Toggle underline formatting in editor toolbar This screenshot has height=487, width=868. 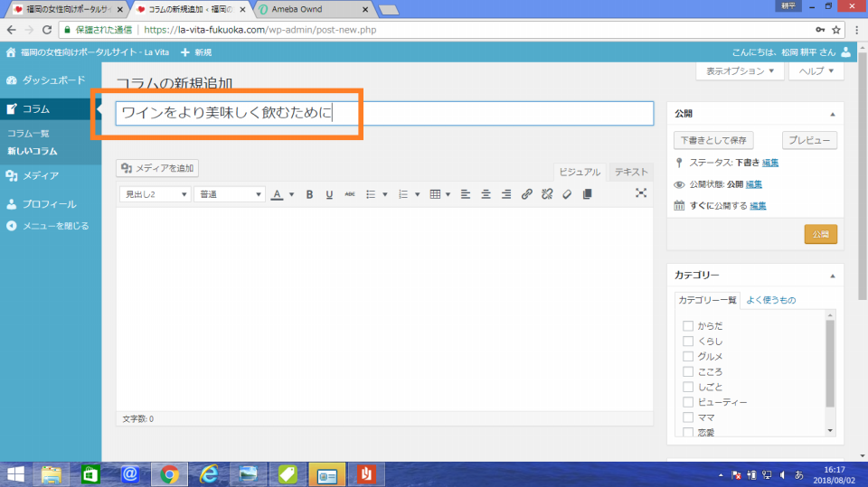(329, 194)
